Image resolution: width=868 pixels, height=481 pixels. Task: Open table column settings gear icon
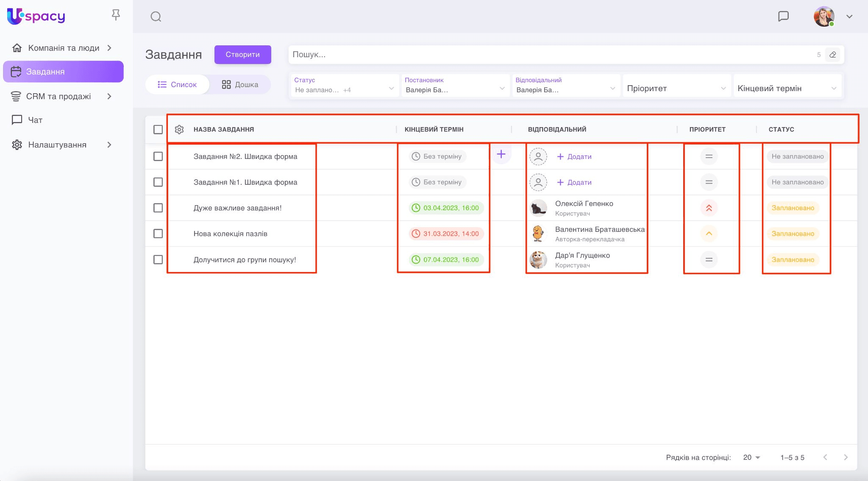[x=179, y=129]
